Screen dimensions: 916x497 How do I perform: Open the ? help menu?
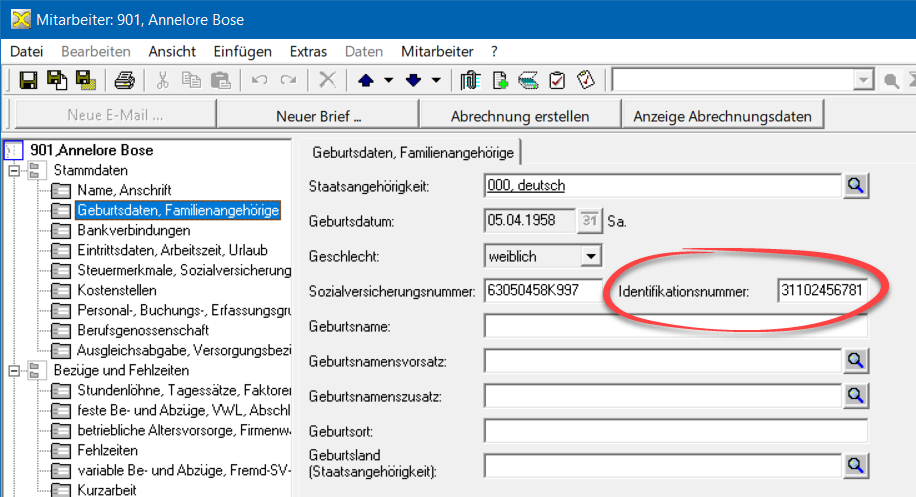(494, 51)
